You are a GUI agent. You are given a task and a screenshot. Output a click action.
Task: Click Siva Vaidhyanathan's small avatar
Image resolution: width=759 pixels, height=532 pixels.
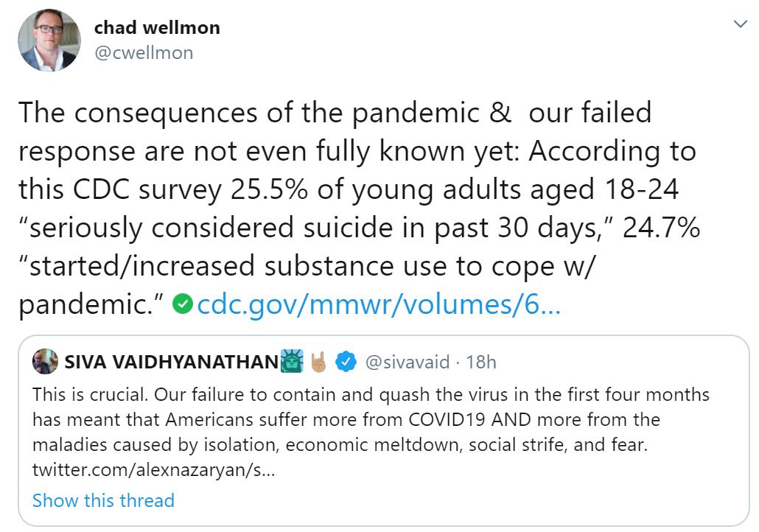[x=45, y=362]
